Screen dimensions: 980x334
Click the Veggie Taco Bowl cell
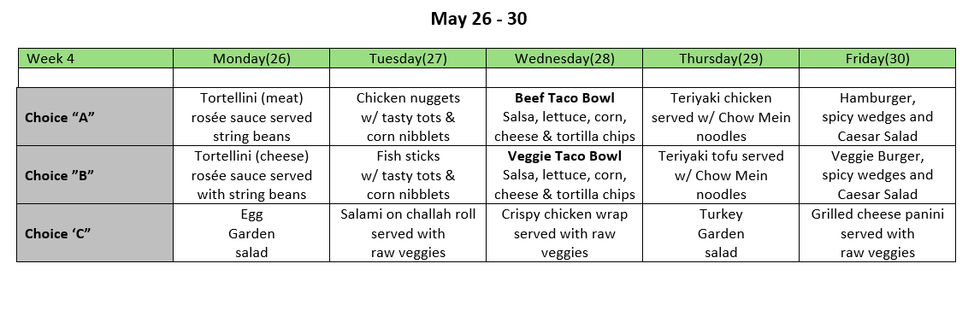click(564, 175)
